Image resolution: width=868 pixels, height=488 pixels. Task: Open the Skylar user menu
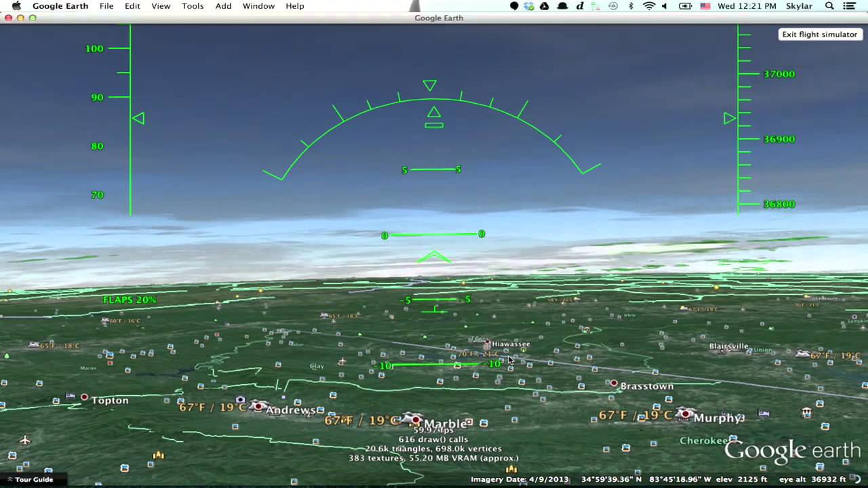pos(799,6)
